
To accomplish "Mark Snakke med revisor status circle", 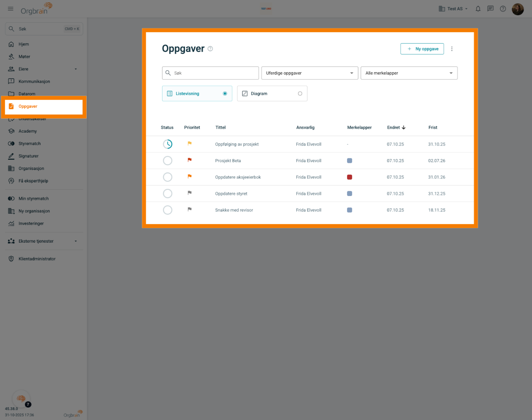I will pyautogui.click(x=167, y=210).
